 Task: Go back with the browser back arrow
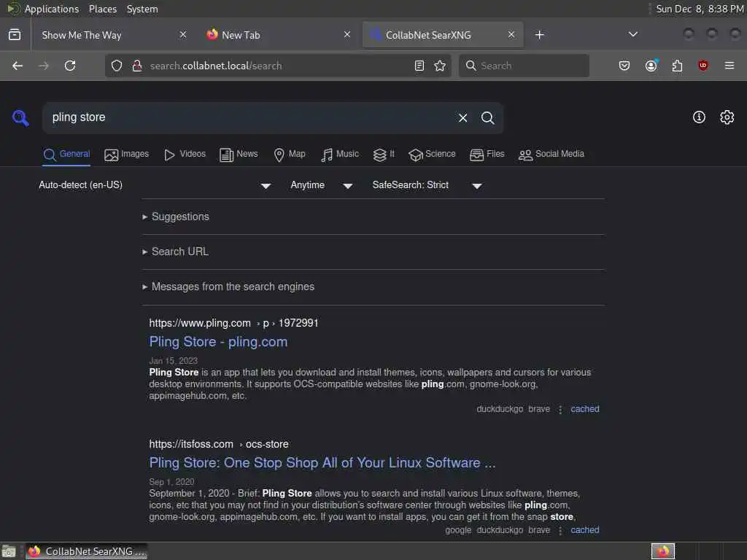18,66
